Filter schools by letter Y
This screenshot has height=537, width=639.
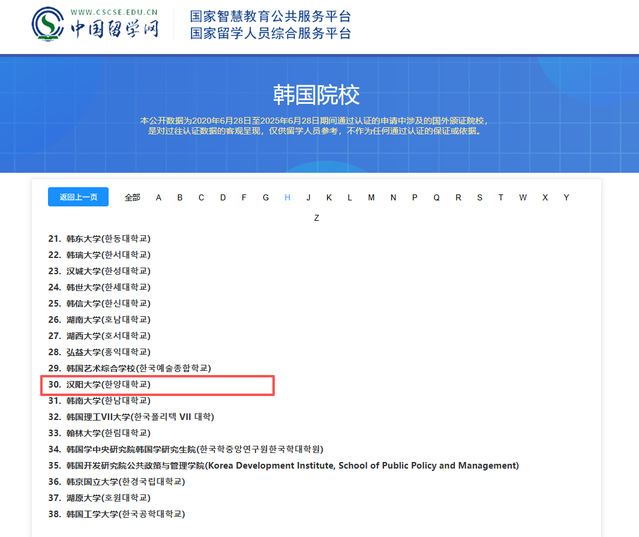[566, 198]
